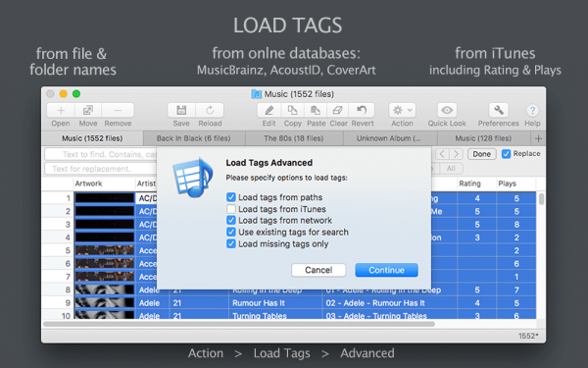Viewport: 588px width, 368px height.
Task: Uncheck the Replace checkbox
Action: click(x=507, y=154)
